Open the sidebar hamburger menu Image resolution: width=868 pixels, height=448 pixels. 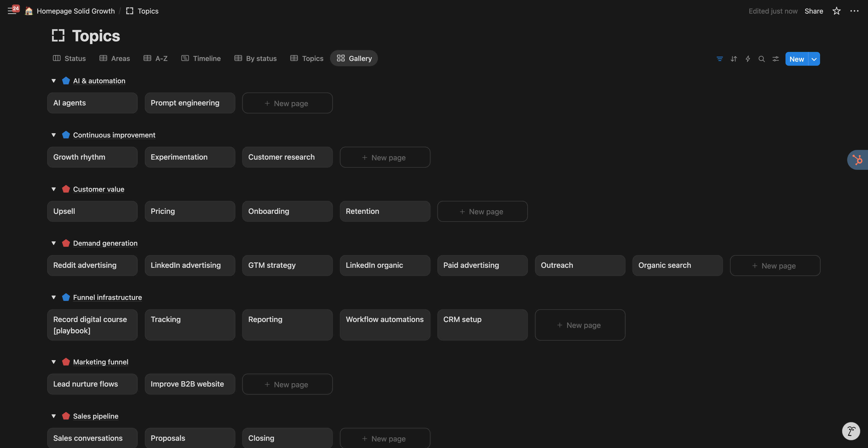(12, 11)
